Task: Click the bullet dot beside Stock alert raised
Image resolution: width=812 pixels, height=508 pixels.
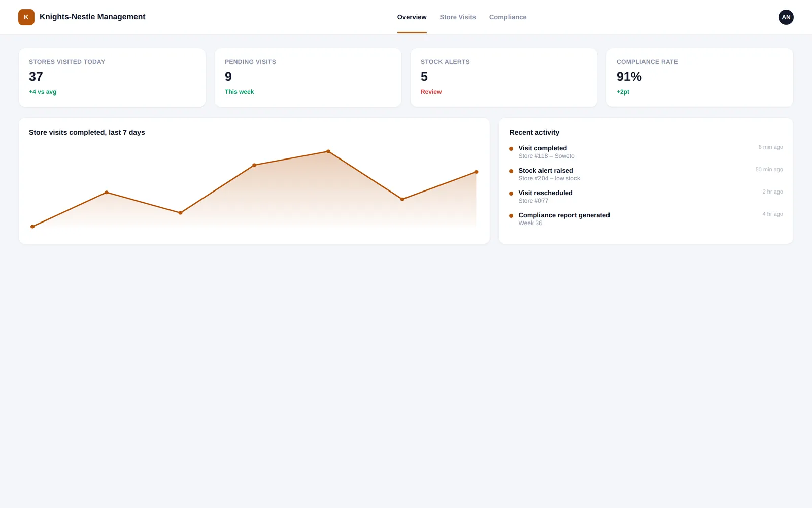Action: click(511, 171)
